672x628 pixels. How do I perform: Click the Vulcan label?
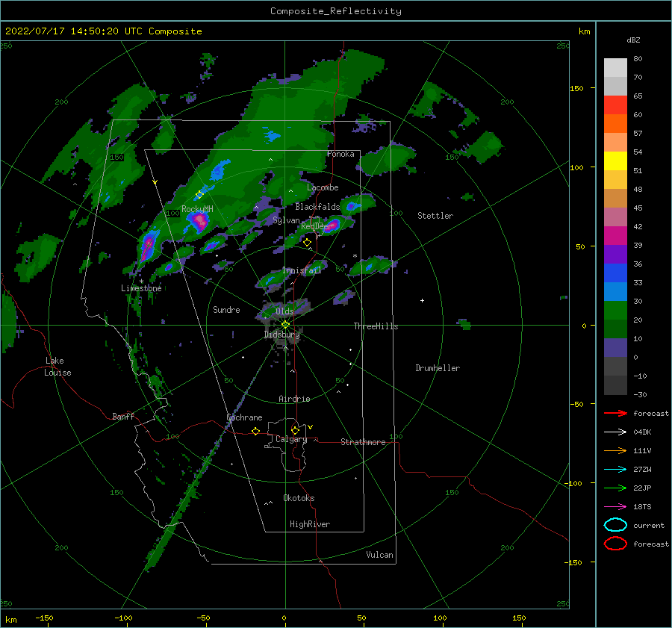[x=379, y=555]
